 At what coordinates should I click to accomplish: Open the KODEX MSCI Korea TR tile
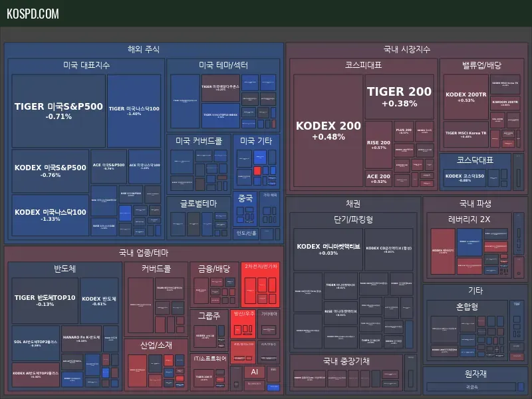[505, 84]
